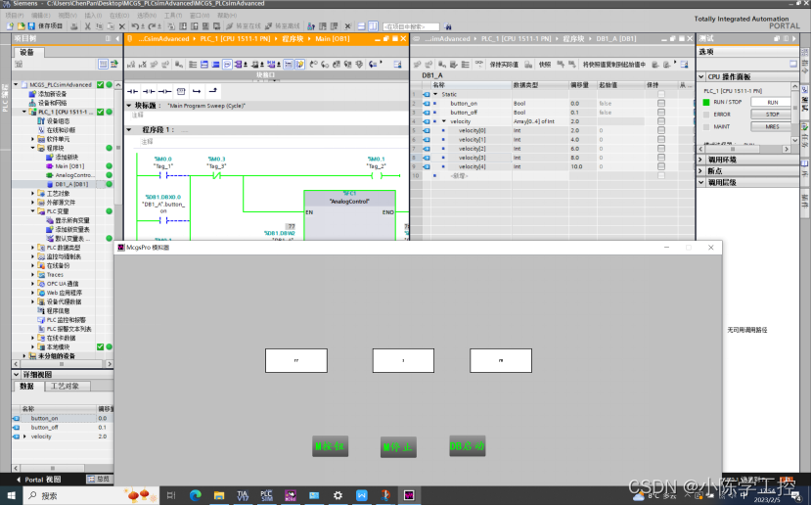The image size is (812, 506).
Task: Click the cut scissors icon in main toolbar
Action: coord(87,25)
